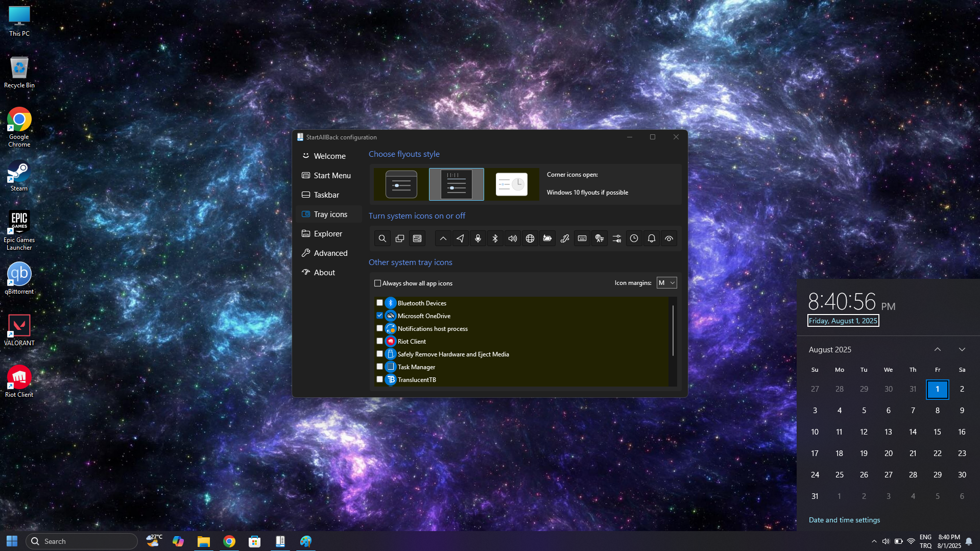Open Date and time settings link

pyautogui.click(x=844, y=520)
